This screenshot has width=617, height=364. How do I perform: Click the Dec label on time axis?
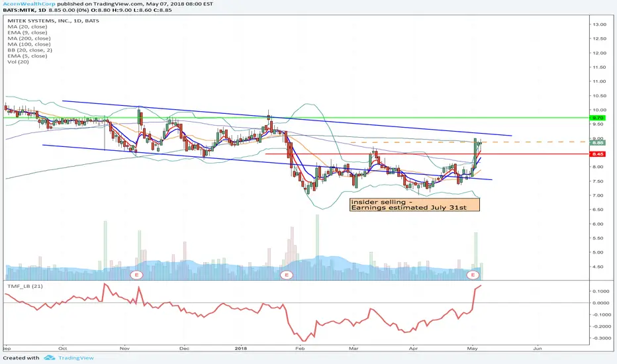coord(184,348)
